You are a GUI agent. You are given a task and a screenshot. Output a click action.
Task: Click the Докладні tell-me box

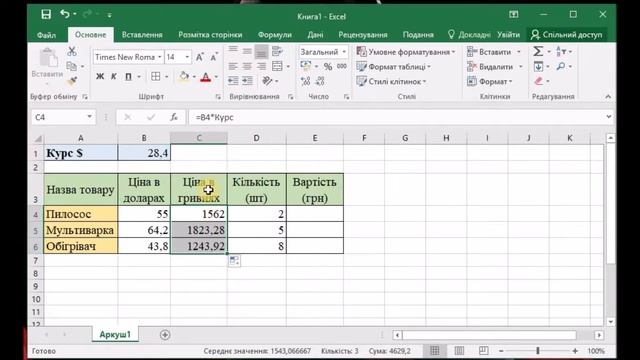[x=470, y=35]
